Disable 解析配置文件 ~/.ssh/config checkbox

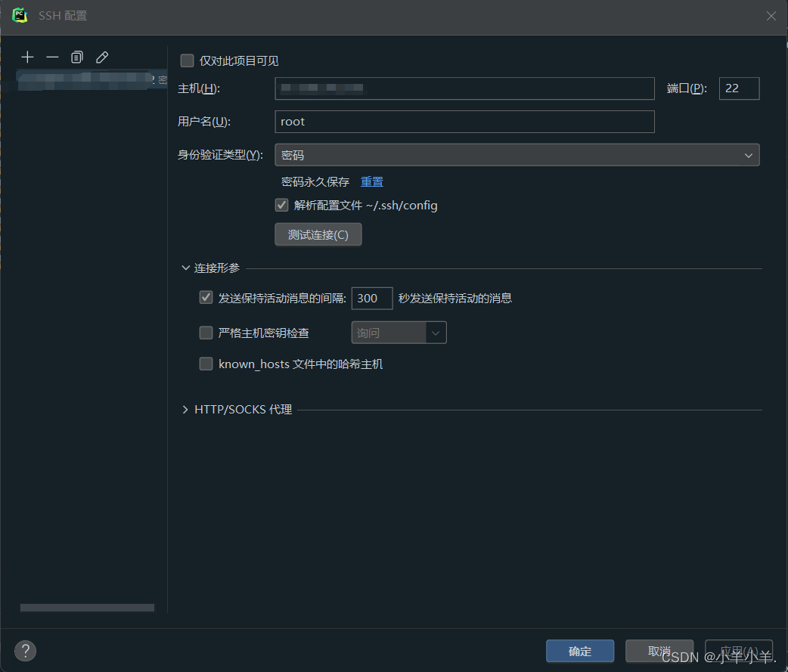tap(281, 205)
